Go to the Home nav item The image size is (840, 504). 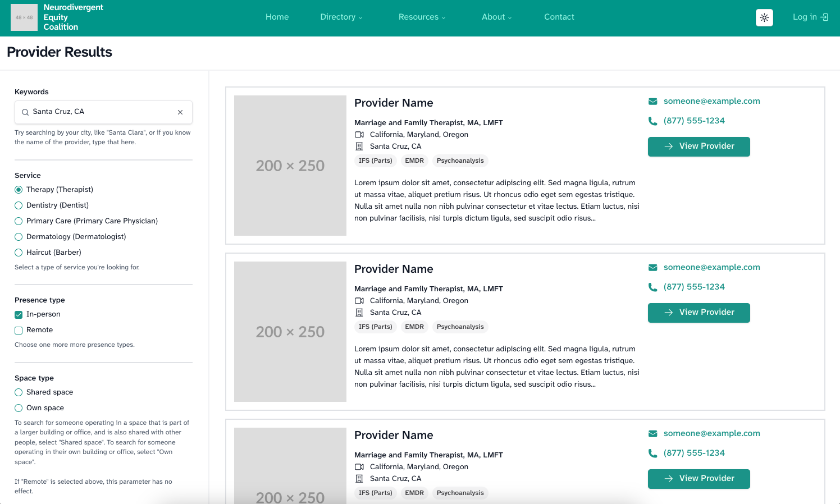pyautogui.click(x=277, y=17)
